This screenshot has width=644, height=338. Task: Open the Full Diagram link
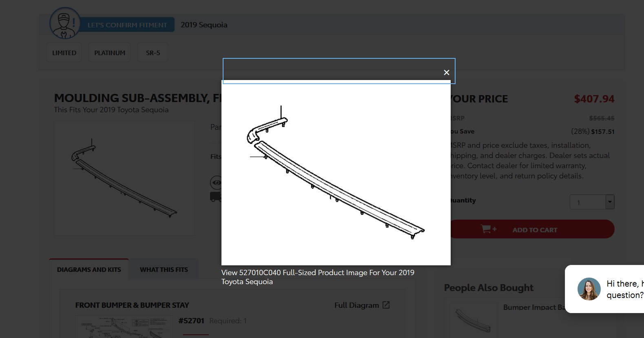pyautogui.click(x=356, y=305)
